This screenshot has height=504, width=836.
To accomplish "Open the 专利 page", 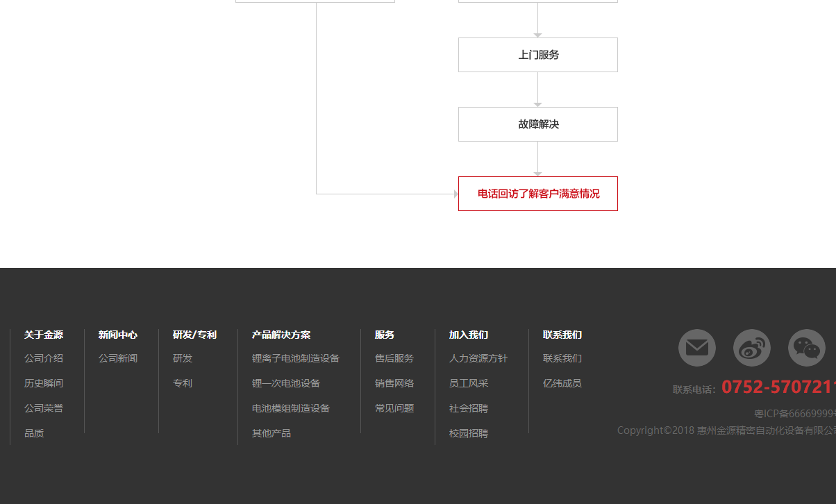I will coord(183,383).
